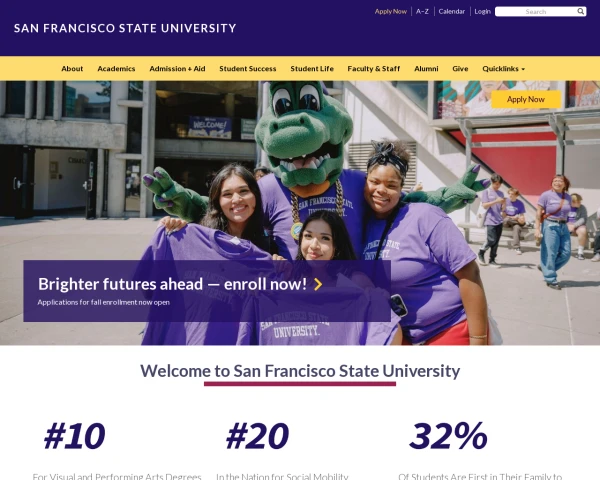Click the yellow arrow chevron in banner
Viewport: 600px width, 480px height.
[x=318, y=284]
